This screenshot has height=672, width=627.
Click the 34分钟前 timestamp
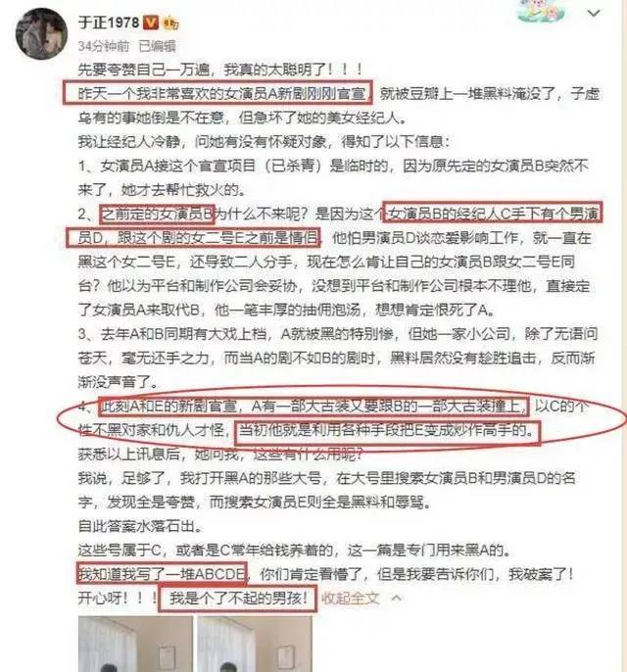click(x=103, y=46)
